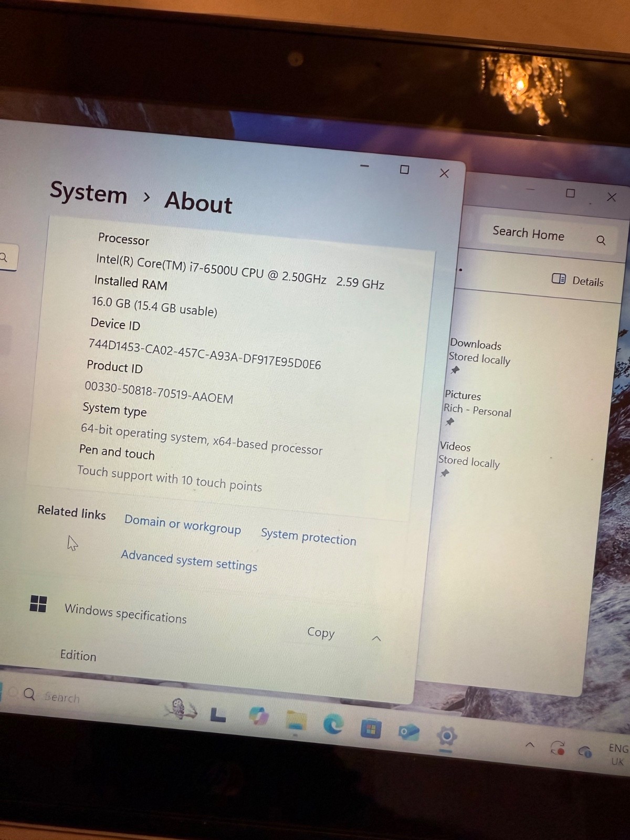Open the Downloads folder in Explorer
Screen dimensions: 630x840
click(476, 344)
